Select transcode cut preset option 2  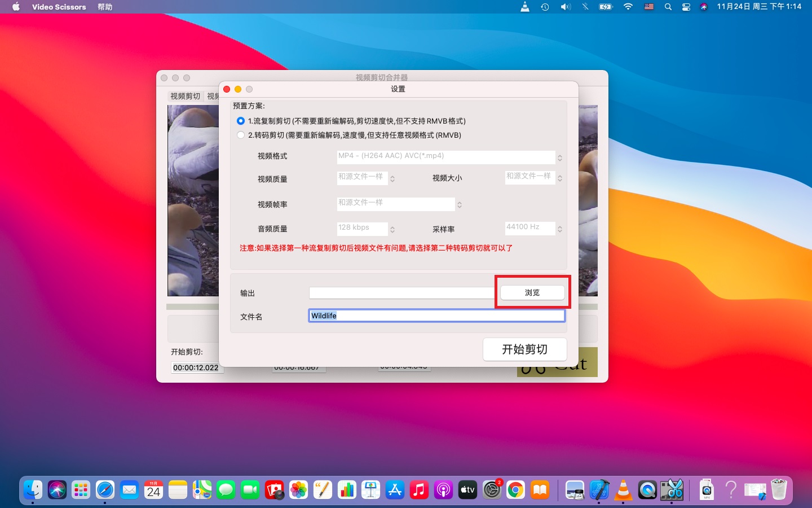pos(241,135)
